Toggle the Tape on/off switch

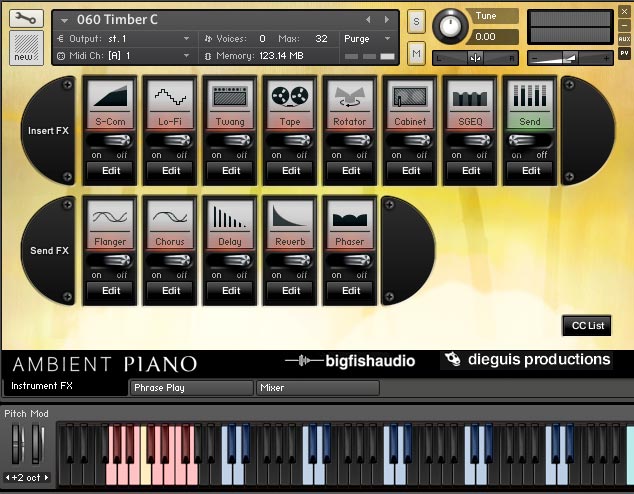pyautogui.click(x=289, y=141)
